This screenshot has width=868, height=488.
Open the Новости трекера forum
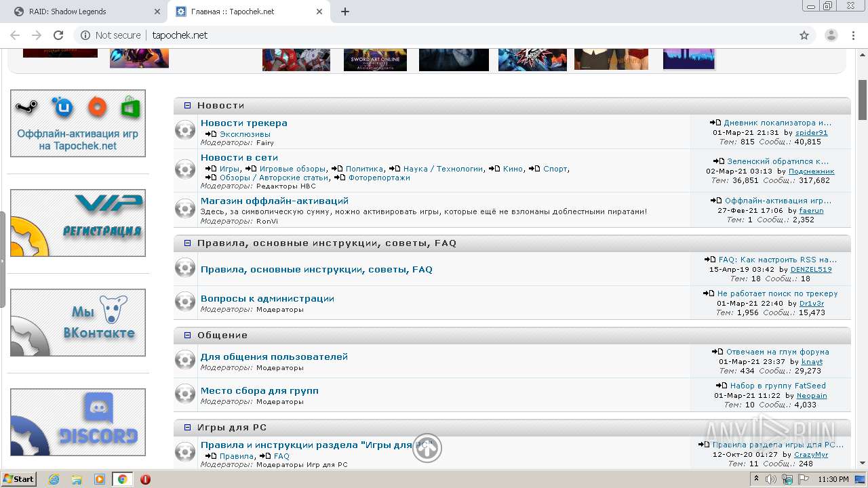pyautogui.click(x=244, y=123)
